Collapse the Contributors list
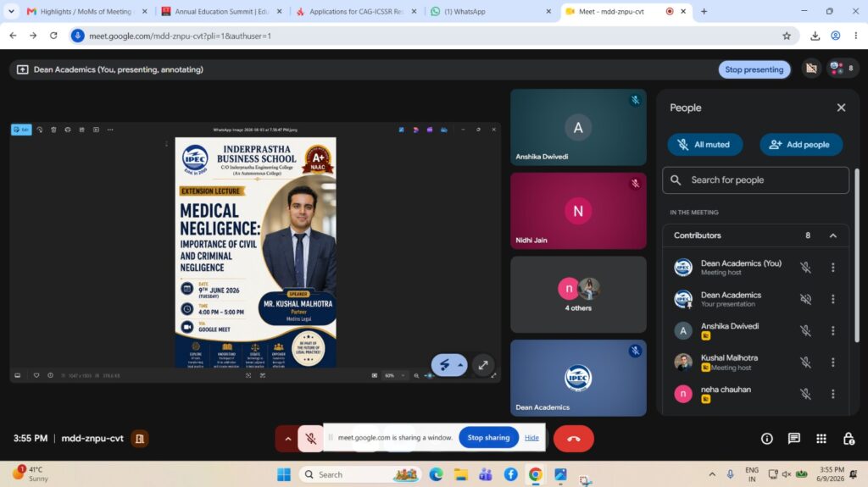Image resolution: width=868 pixels, height=487 pixels. 832,235
